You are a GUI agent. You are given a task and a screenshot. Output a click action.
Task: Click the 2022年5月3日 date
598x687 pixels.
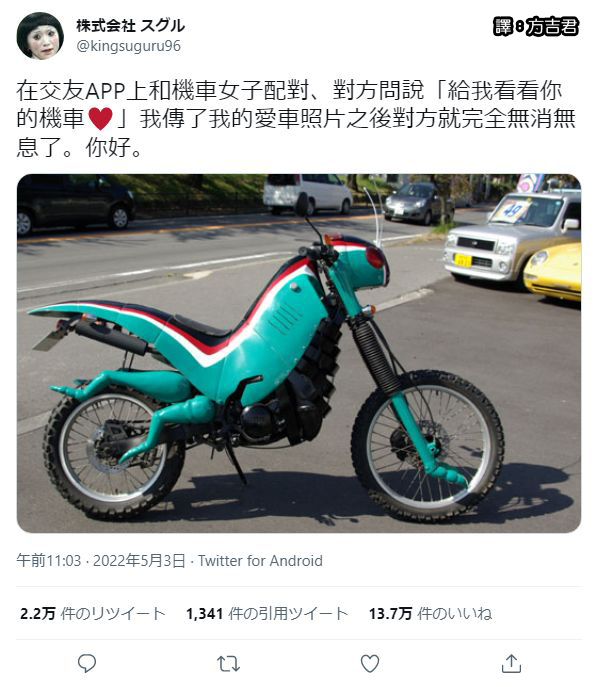[139, 561]
